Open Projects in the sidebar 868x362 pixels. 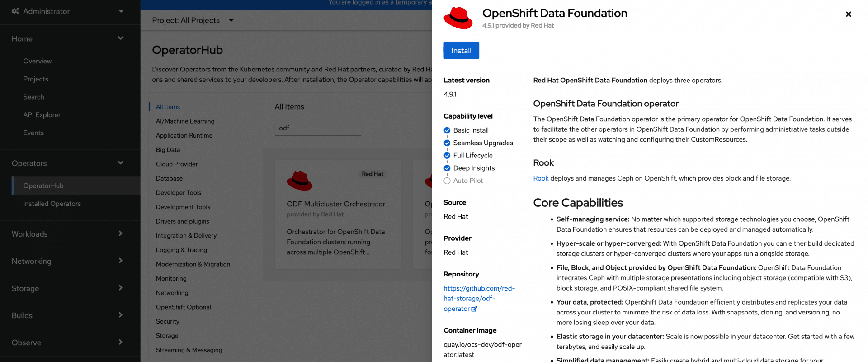click(36, 79)
